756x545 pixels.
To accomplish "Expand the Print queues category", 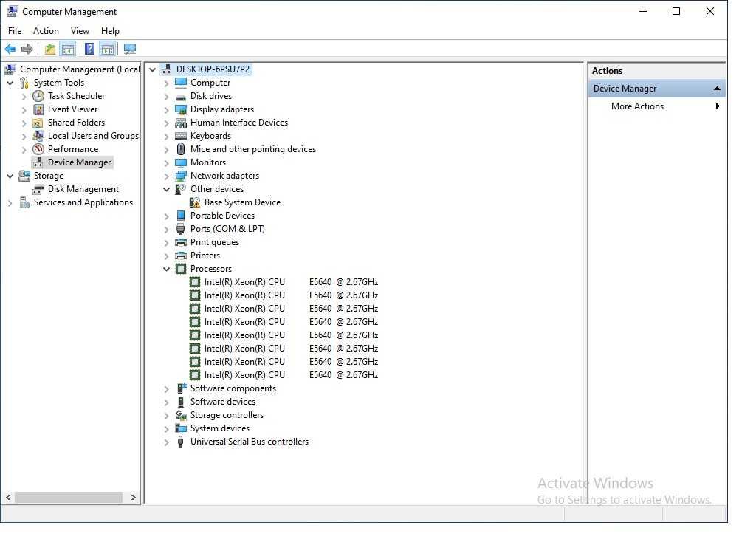I will click(166, 243).
